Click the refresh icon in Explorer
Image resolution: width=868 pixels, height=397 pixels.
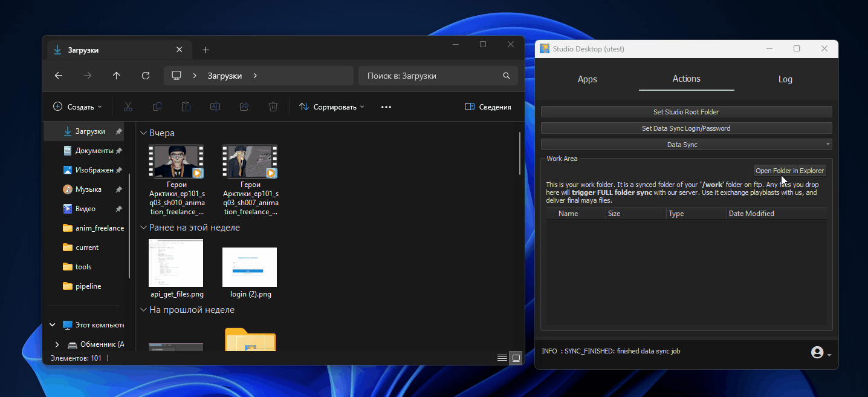[146, 76]
